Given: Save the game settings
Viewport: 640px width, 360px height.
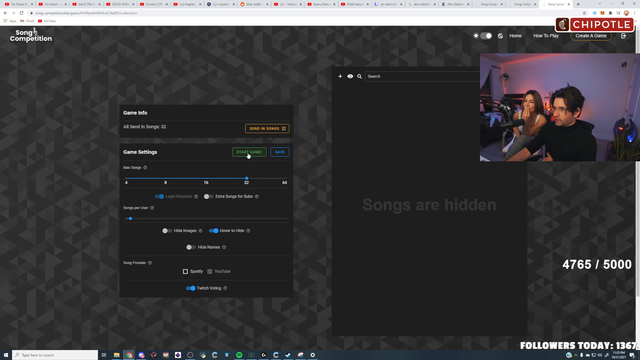Looking at the screenshot, I should (x=280, y=152).
